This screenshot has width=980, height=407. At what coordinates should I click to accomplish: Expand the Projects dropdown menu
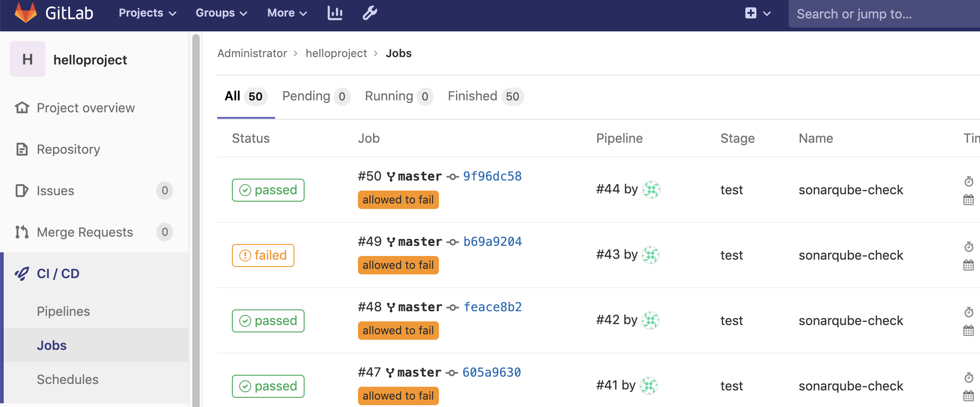147,13
